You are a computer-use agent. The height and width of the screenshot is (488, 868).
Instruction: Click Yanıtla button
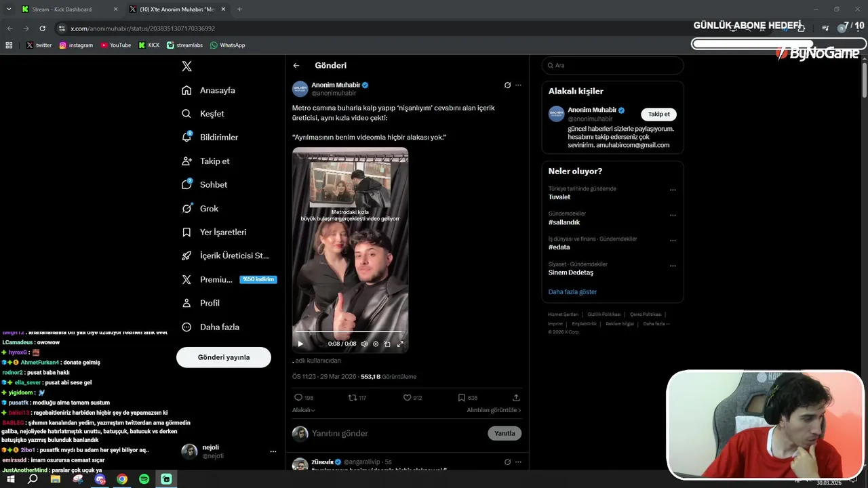[x=505, y=433]
